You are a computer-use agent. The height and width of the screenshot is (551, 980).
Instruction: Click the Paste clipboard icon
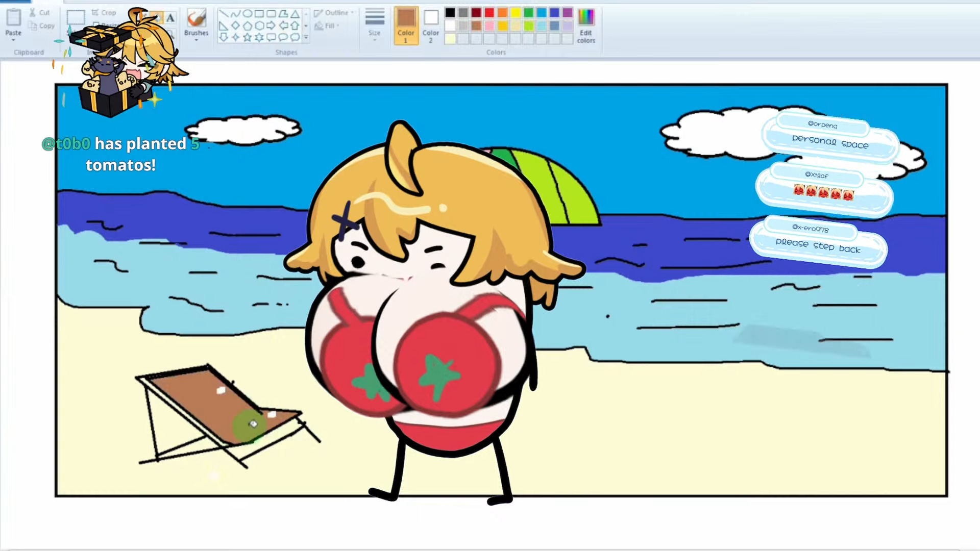click(x=13, y=18)
